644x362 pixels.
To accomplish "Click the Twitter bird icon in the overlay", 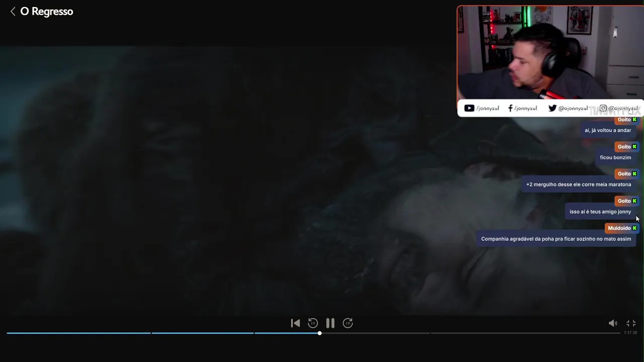I will pos(552,108).
